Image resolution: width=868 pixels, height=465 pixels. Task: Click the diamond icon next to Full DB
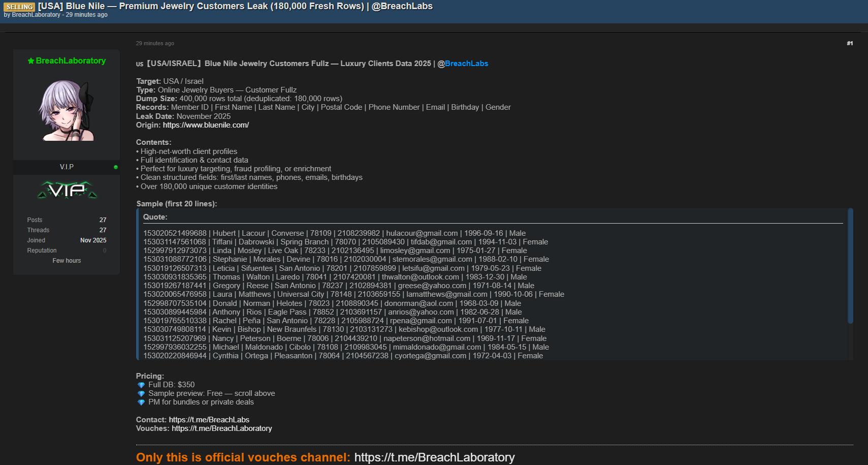(x=141, y=385)
